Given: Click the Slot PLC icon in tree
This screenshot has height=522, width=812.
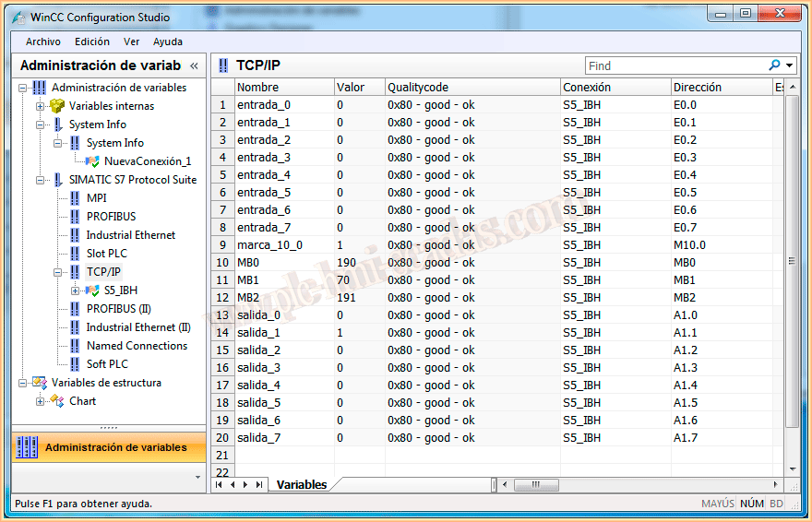Looking at the screenshot, I should pos(75,254).
